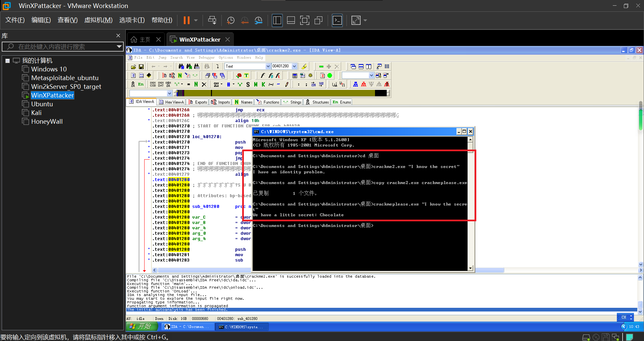Open the VMware 虚拟机(M) menu
Image resolution: width=644 pixels, height=341 pixels.
pos(98,20)
